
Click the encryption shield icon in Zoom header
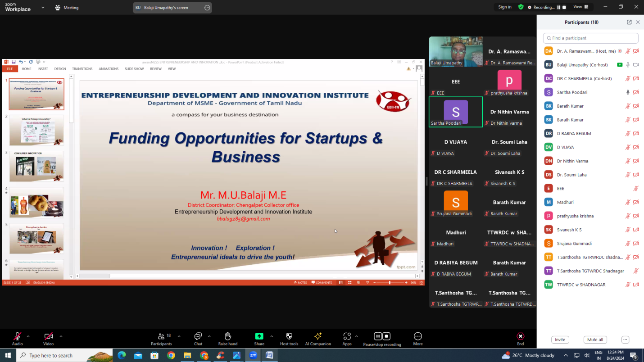tap(521, 7)
